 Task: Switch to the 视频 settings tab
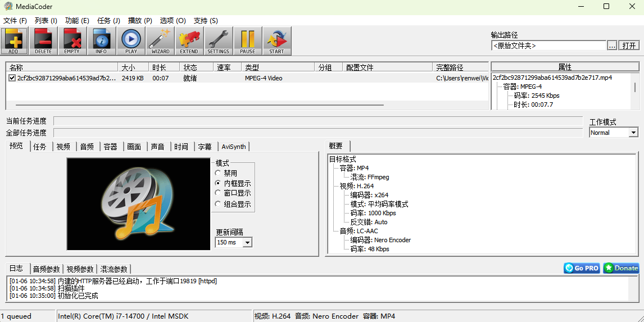point(64,147)
